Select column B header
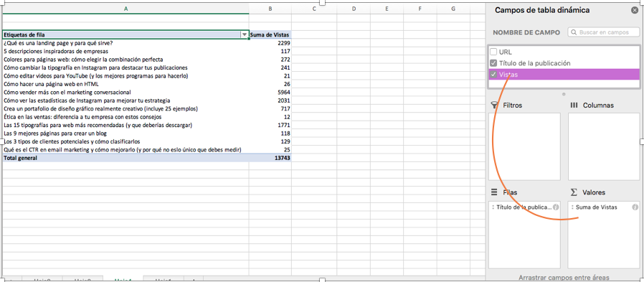 (x=270, y=9)
